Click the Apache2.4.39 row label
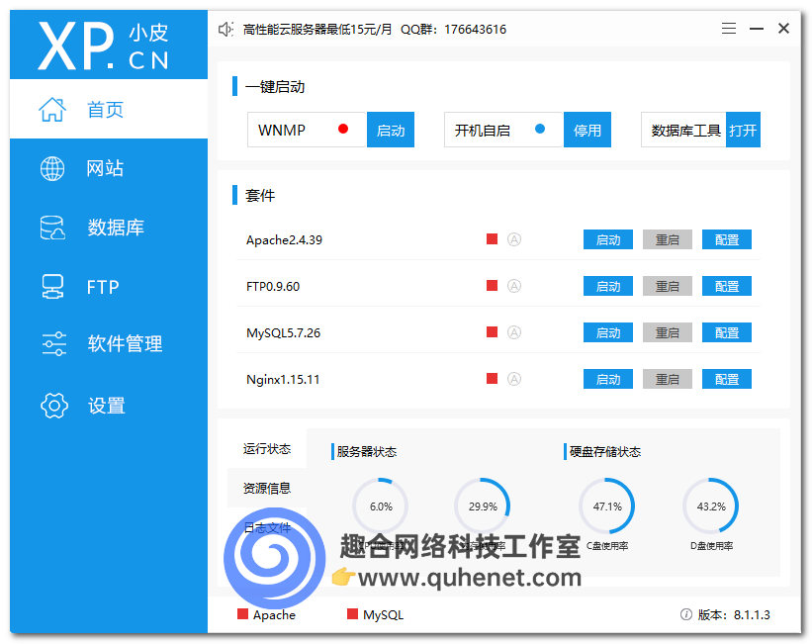 tap(284, 239)
